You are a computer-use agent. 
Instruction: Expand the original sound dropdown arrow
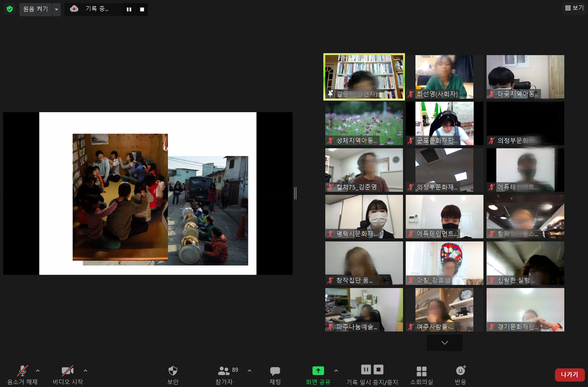click(57, 9)
